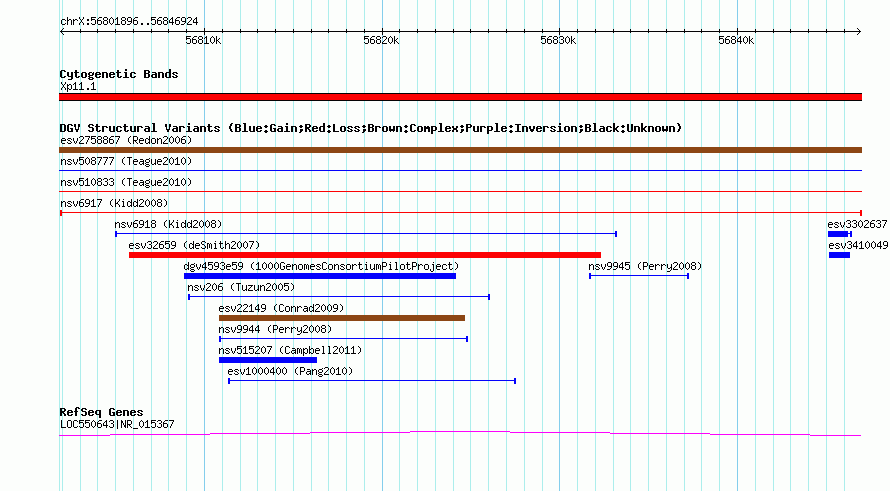
Task: Open the RefSeq Genes track header
Action: coord(102,413)
